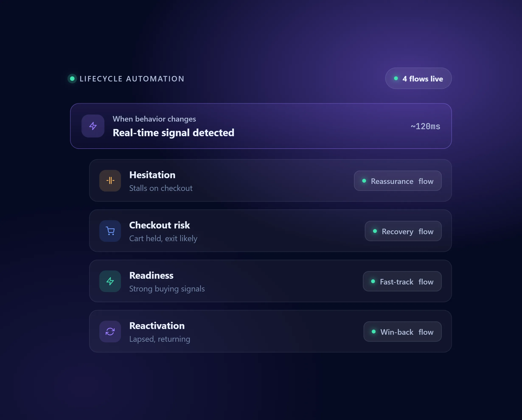This screenshot has width=522, height=420.
Task: Open the Win-back flow badge
Action: tap(402, 332)
